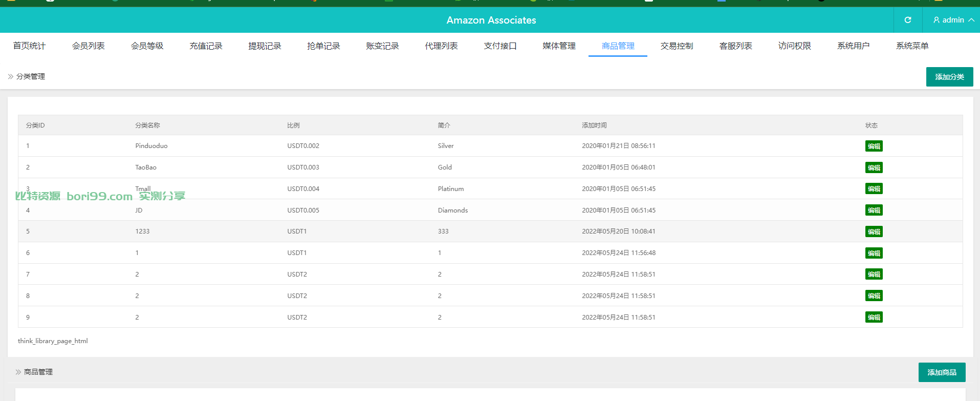Open 系统菜单 tab

pyautogui.click(x=912, y=46)
